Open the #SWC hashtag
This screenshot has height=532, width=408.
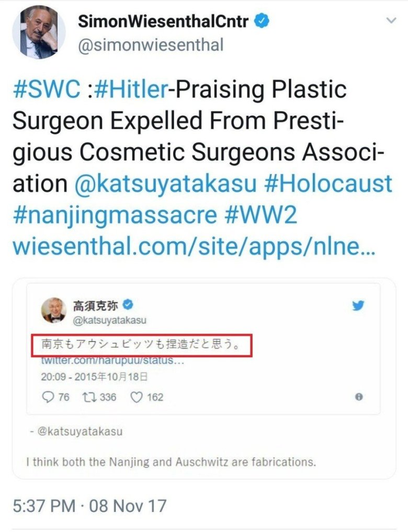point(47,89)
